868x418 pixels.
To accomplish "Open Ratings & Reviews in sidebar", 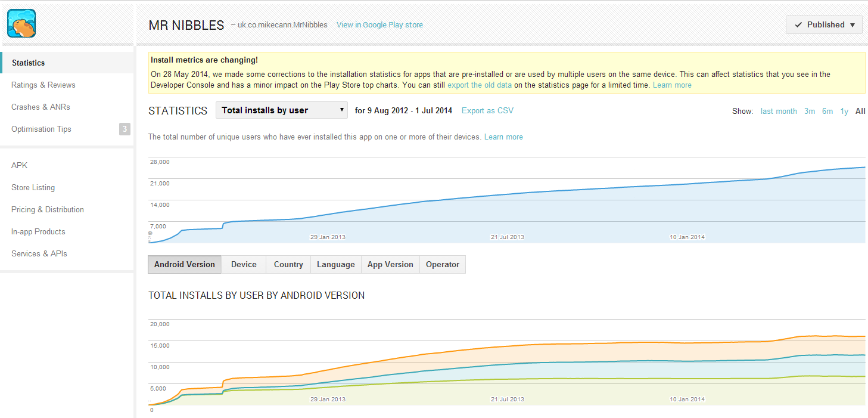I will 43,85.
